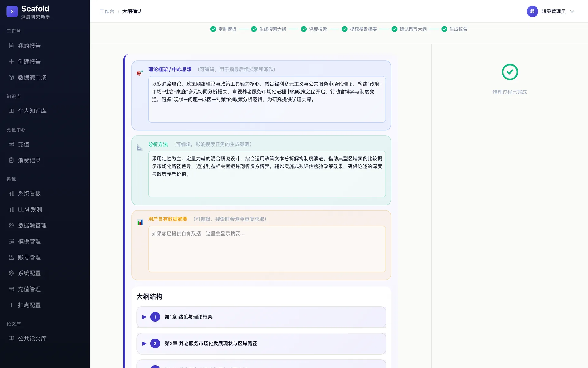Open the 超级管理员 dropdown chevron
588x368 pixels.
572,12
